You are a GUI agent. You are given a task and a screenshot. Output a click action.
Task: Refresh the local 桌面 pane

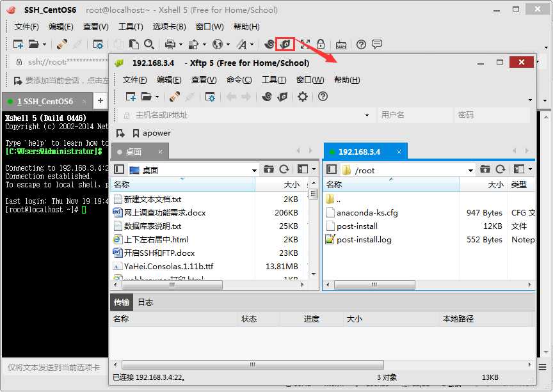pos(284,169)
